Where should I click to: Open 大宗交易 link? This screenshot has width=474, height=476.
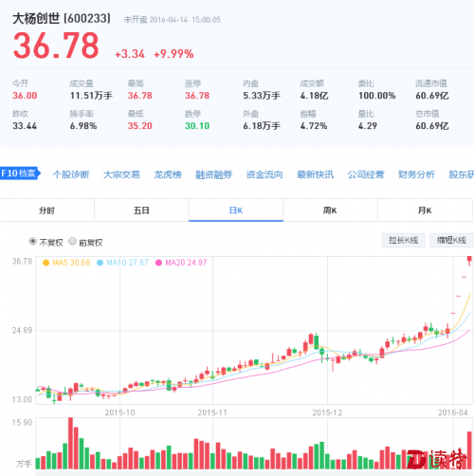coord(121,174)
